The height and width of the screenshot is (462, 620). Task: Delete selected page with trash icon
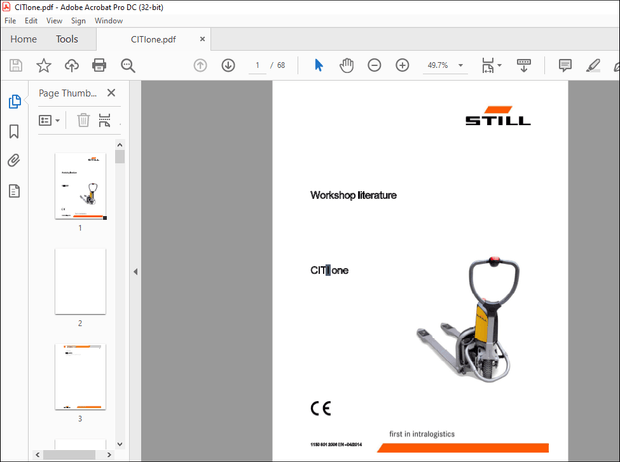tap(83, 120)
